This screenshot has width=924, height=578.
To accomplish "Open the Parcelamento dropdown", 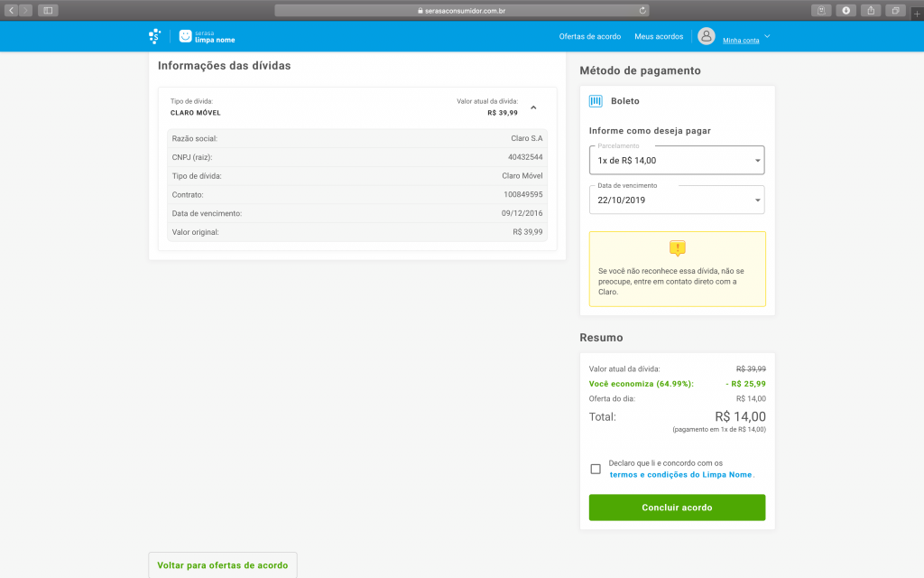I will tap(677, 161).
